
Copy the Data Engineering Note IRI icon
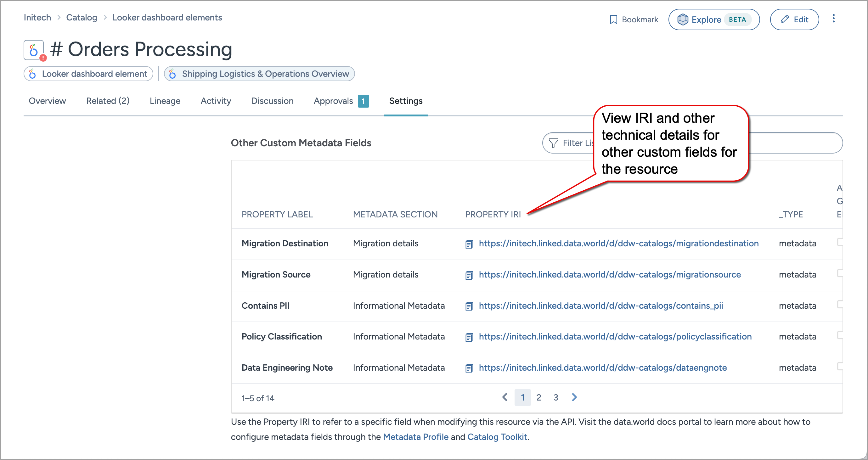coord(469,368)
